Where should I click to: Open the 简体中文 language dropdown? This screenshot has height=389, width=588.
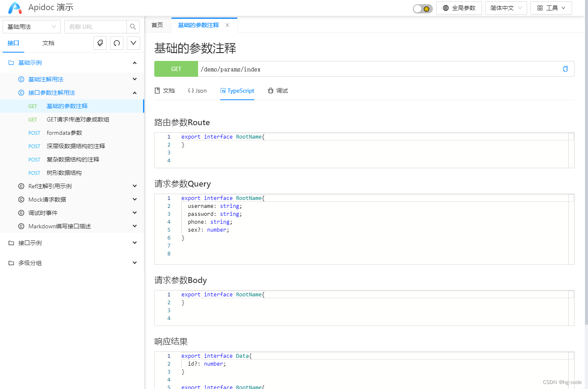(506, 8)
